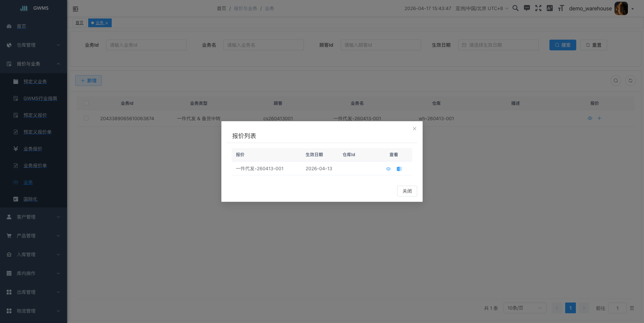Viewport: 644px width, 323px height.
Task: Open the 10条/页 page size dropdown
Action: [x=525, y=308]
